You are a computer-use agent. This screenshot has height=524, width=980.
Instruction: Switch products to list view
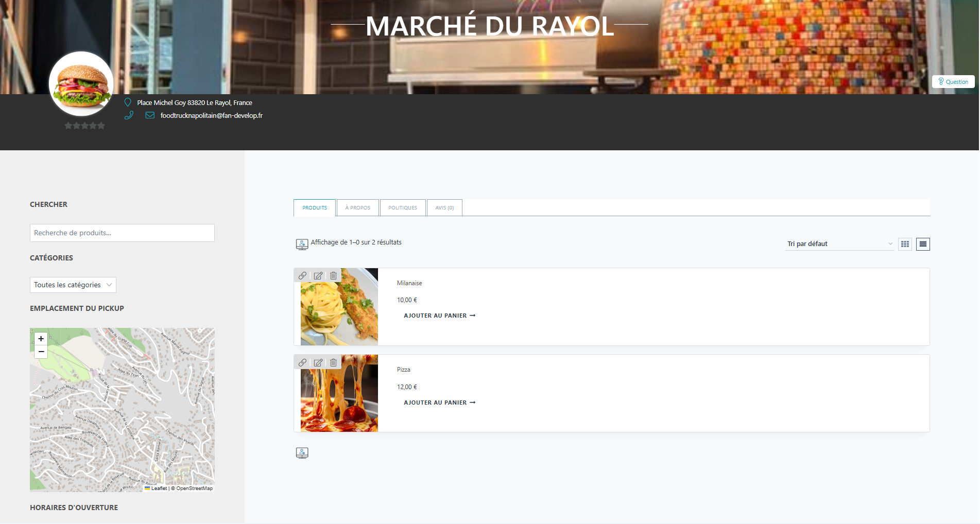(922, 244)
